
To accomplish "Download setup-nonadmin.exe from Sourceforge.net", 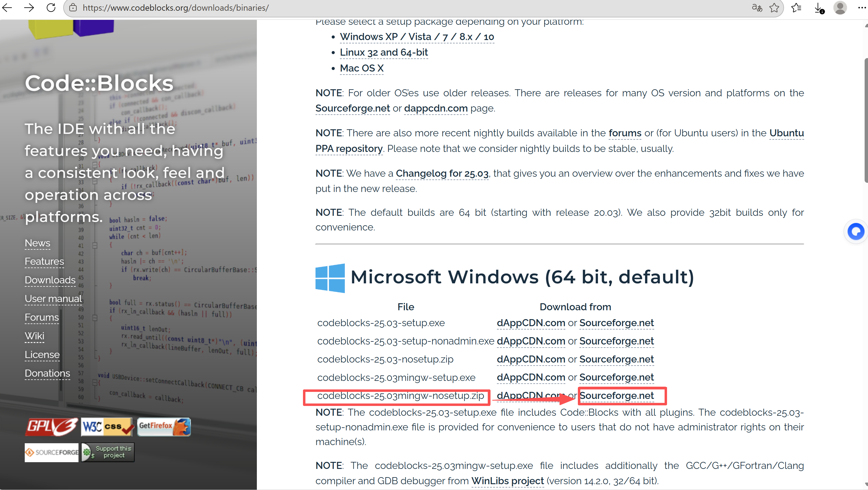I will (616, 341).
